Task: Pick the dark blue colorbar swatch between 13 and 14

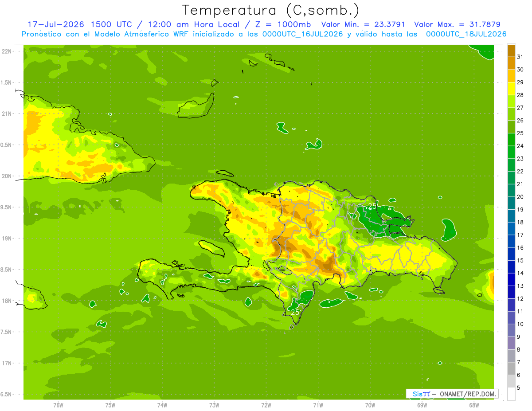Action: pos(511,279)
